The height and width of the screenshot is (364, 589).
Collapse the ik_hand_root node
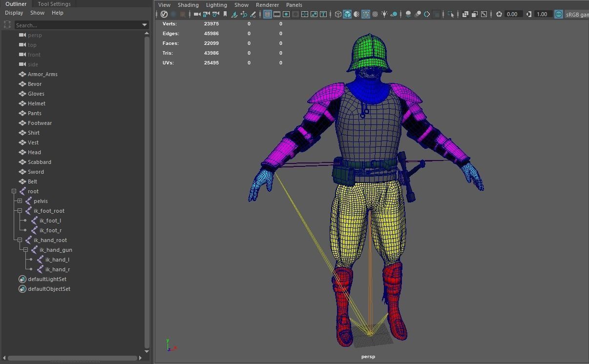20,240
